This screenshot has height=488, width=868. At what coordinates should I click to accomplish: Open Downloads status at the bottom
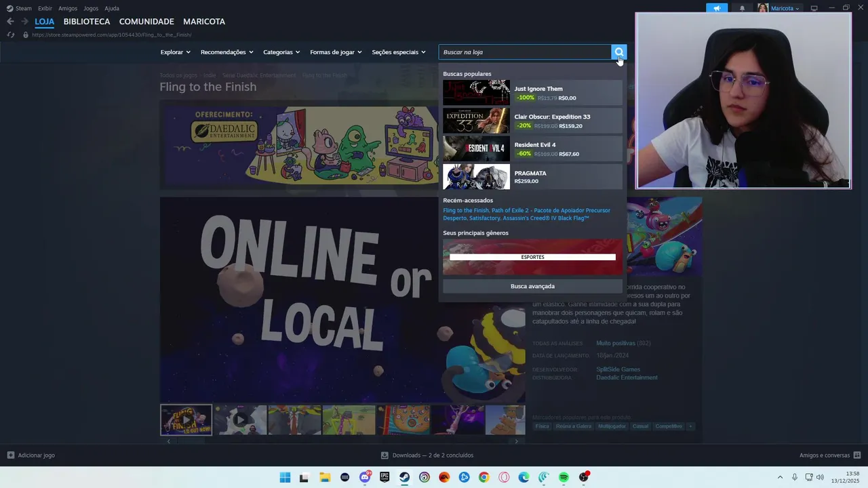[x=427, y=455]
